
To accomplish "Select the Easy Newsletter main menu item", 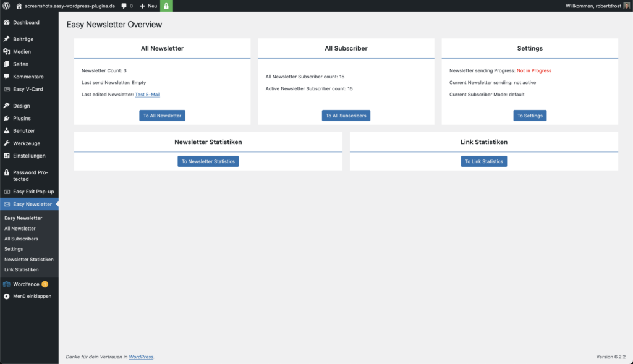I will pyautogui.click(x=29, y=204).
